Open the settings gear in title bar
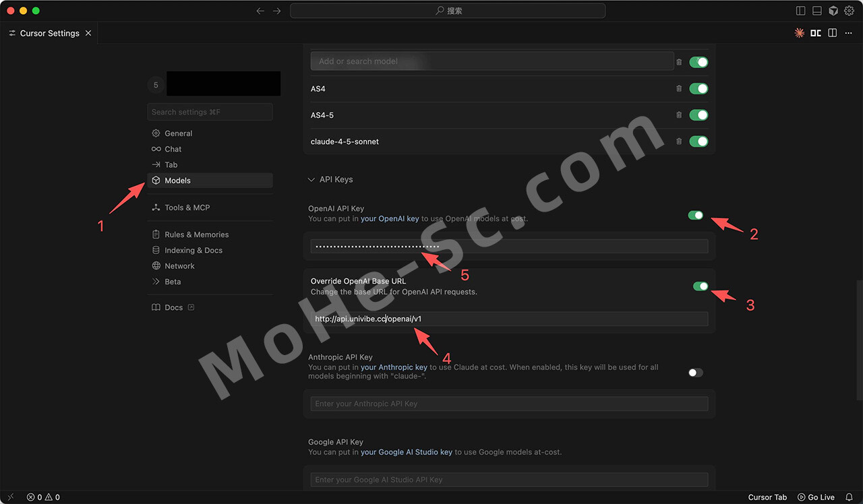 tap(850, 11)
